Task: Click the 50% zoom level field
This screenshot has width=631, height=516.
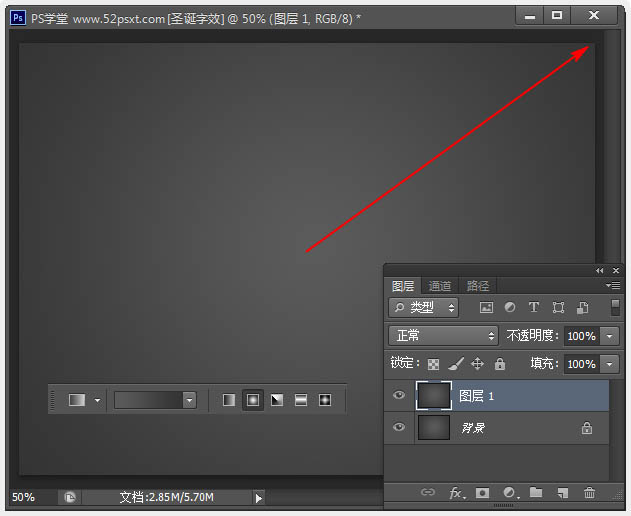Action: pyautogui.click(x=23, y=497)
